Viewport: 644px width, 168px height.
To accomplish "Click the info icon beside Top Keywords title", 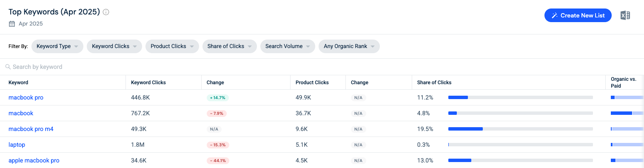I will 106,12.
